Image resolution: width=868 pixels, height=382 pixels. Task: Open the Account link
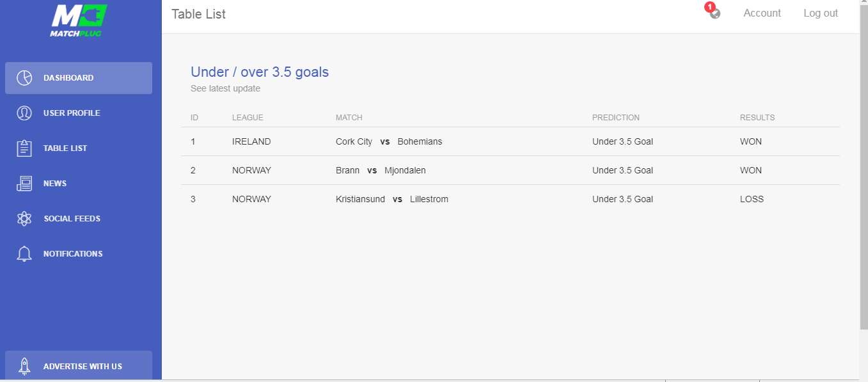762,13
